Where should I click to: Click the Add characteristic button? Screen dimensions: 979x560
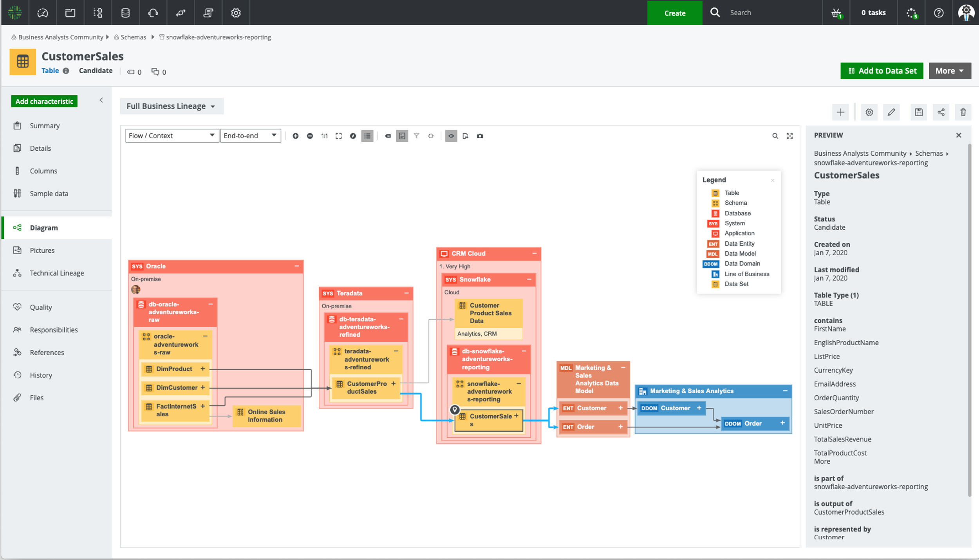[x=44, y=101]
